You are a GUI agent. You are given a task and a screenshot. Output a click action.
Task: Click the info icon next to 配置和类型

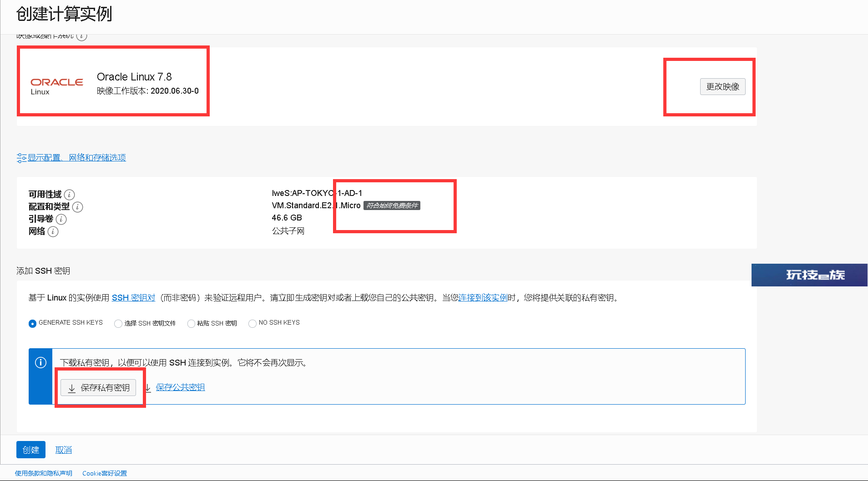click(77, 207)
